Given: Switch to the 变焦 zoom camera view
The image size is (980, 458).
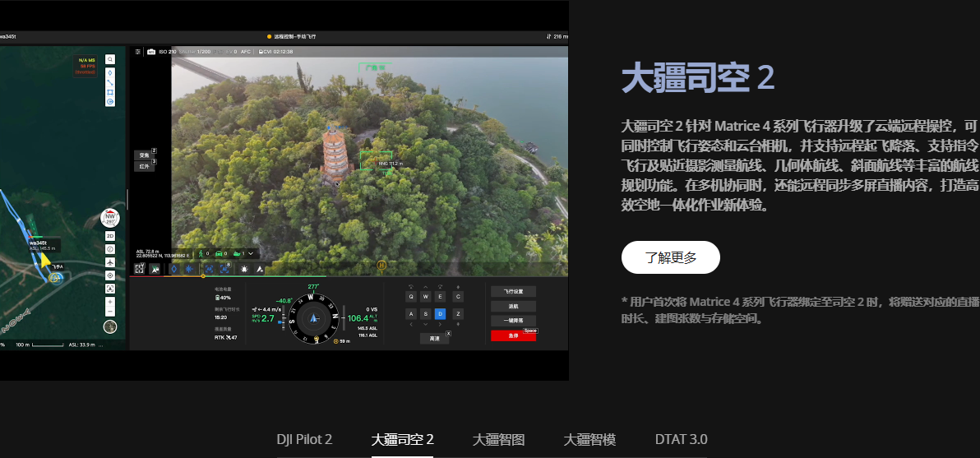Looking at the screenshot, I should [144, 155].
